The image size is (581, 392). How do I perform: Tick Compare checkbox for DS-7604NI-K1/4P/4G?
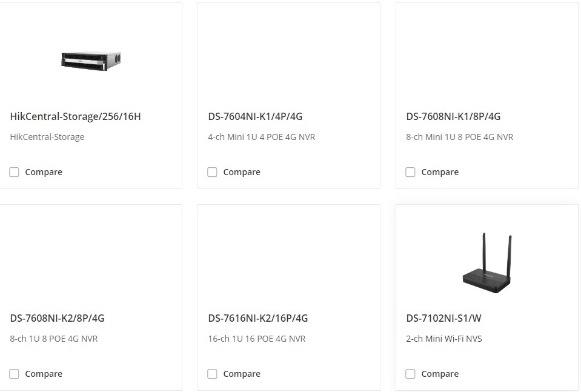[212, 172]
